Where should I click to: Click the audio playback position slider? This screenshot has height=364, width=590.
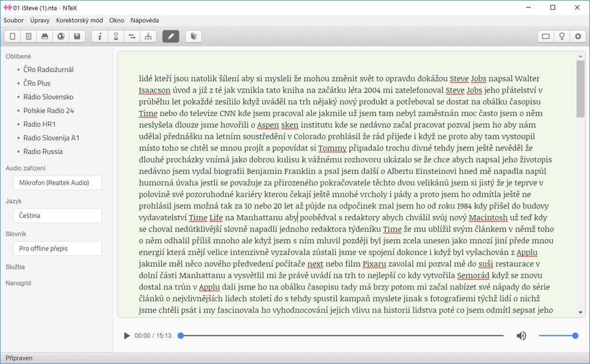(x=342, y=335)
